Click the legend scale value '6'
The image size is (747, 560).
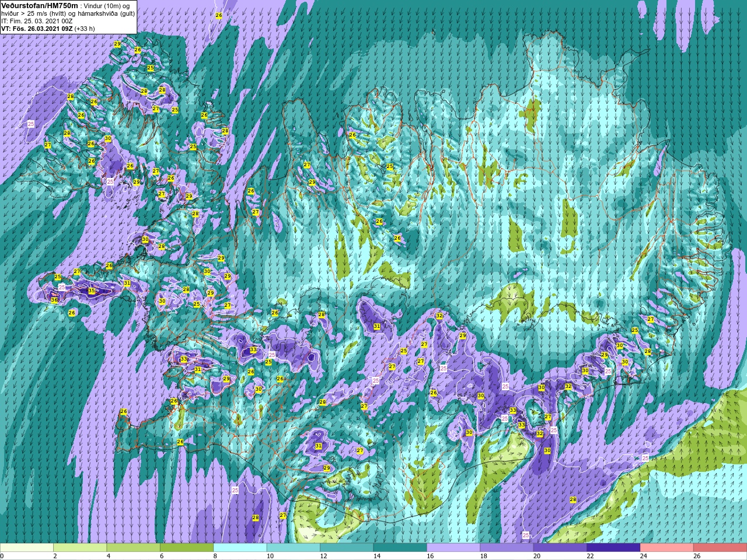click(x=162, y=556)
